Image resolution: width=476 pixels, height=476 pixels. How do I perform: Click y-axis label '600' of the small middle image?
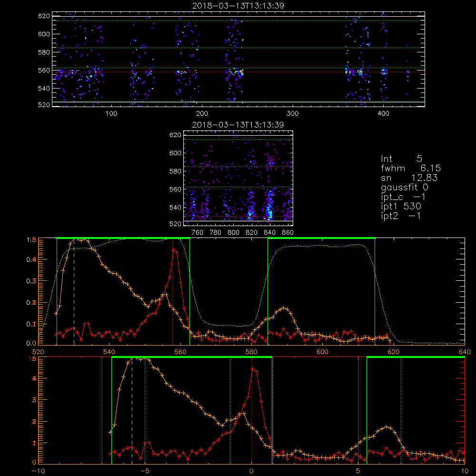click(176, 153)
